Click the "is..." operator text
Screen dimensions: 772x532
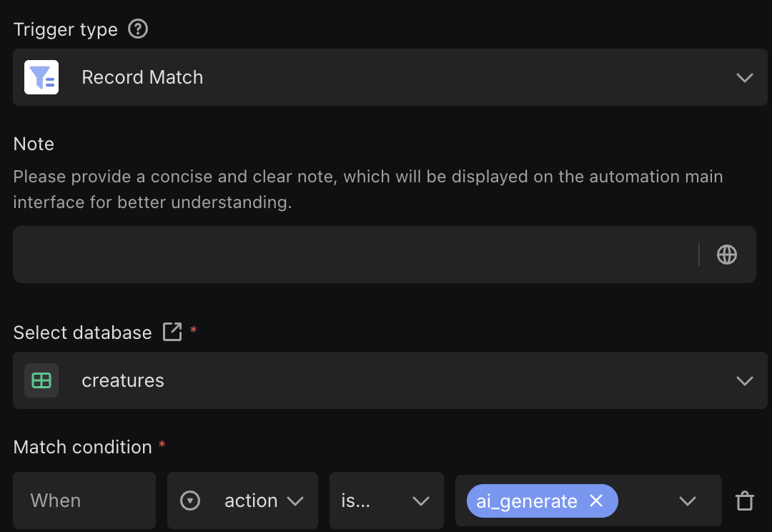click(x=356, y=501)
